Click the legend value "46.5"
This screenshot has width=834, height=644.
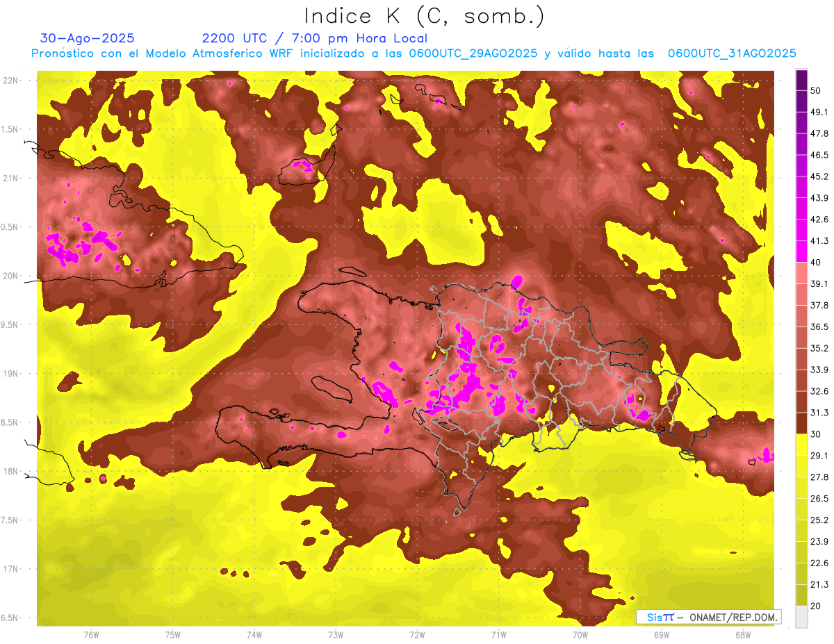pyautogui.click(x=819, y=155)
